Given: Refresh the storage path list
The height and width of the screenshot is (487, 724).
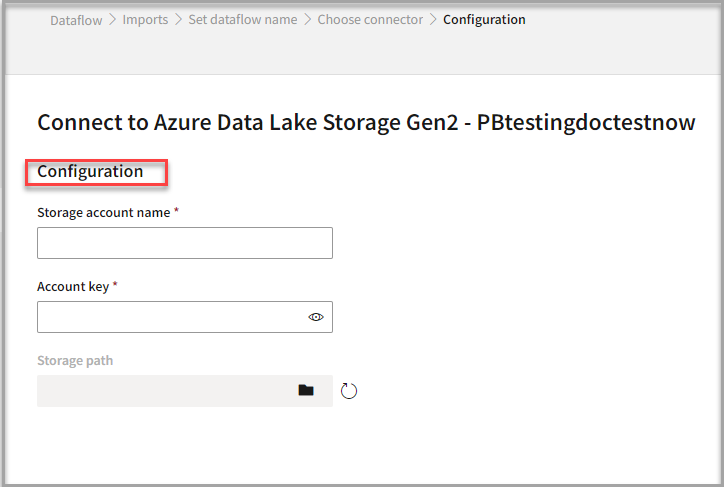Looking at the screenshot, I should [348, 391].
